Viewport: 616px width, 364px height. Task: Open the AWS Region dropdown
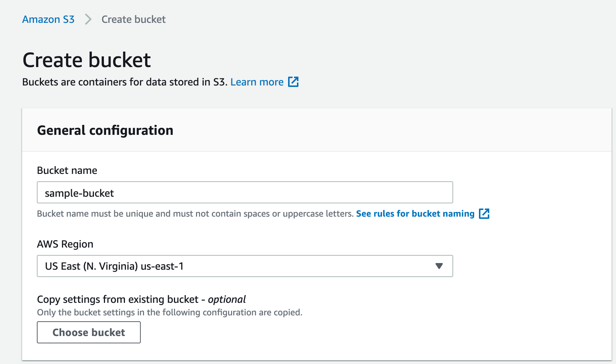pos(245,266)
